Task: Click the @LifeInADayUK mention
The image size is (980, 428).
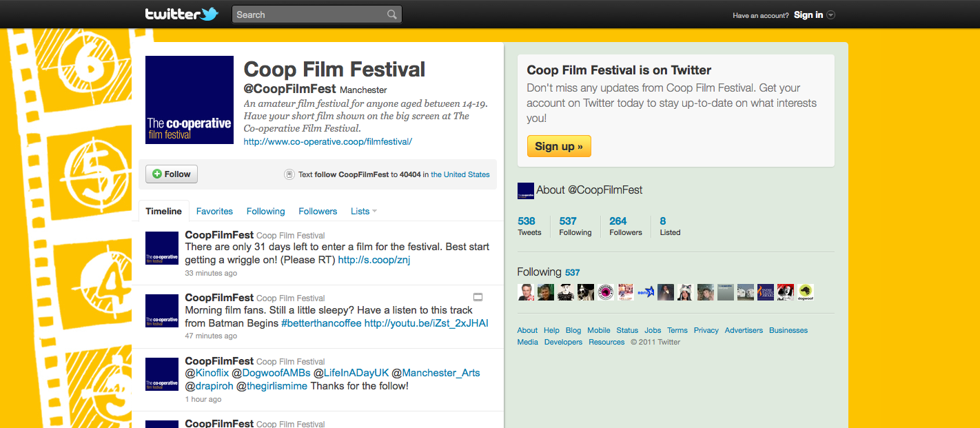Action: (351, 373)
